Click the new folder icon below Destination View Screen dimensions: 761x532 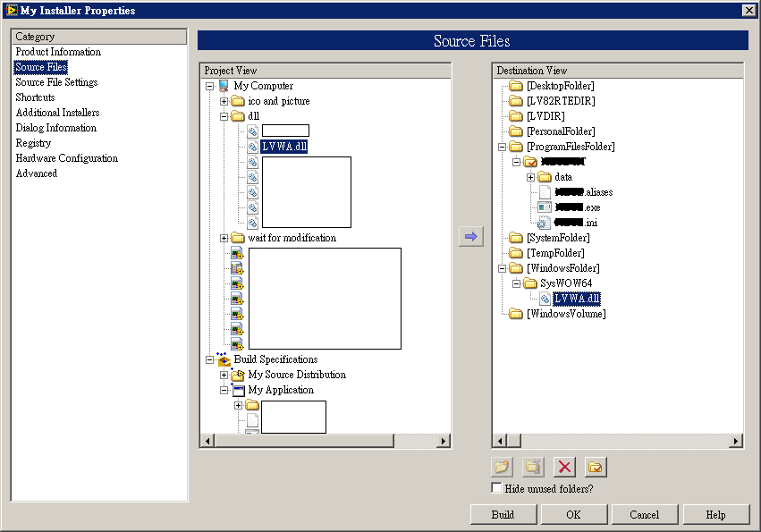pyautogui.click(x=501, y=467)
